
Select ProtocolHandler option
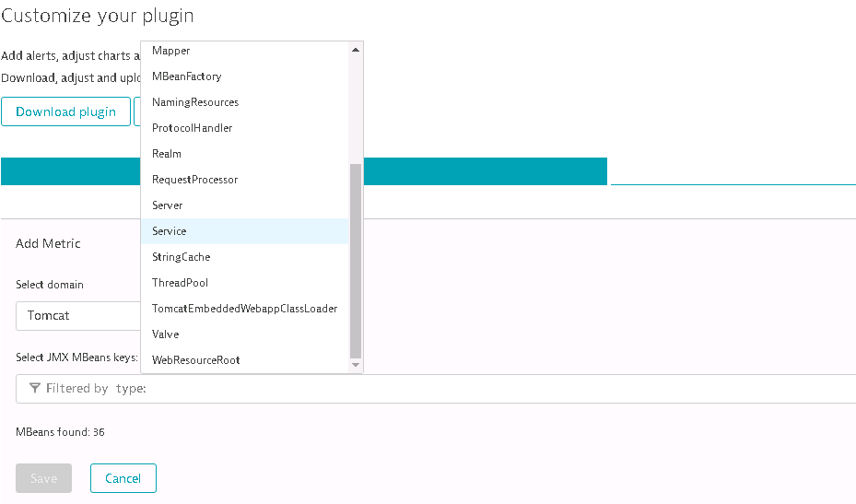pos(244,128)
